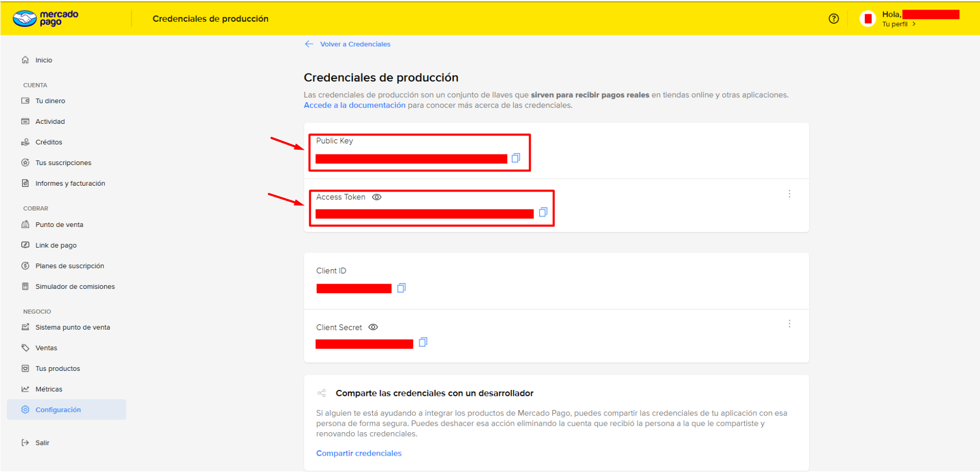Image resolution: width=980 pixels, height=473 pixels.
Task: Click the Credenciales de producción header title
Action: point(210,19)
